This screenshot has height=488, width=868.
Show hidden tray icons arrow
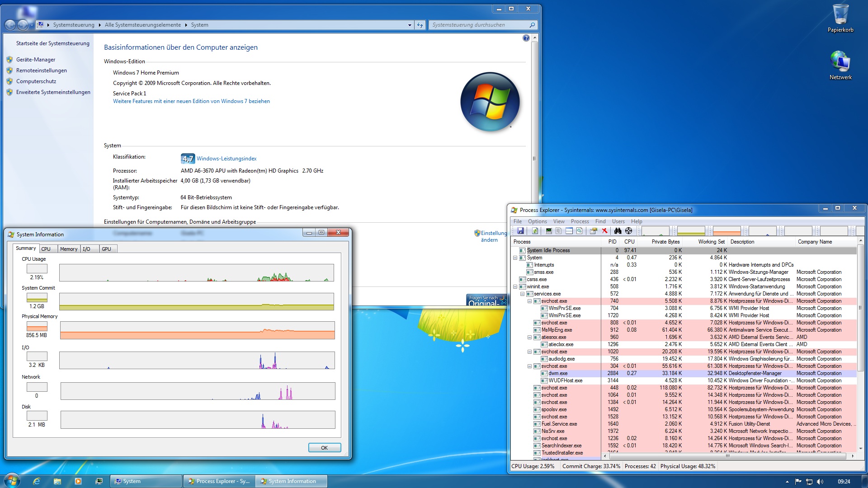(787, 482)
